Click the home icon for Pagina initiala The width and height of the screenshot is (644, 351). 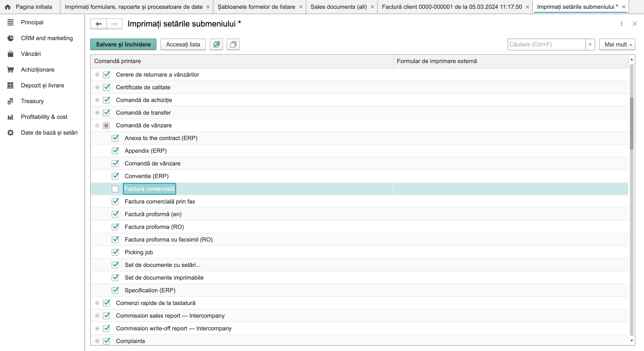point(8,7)
